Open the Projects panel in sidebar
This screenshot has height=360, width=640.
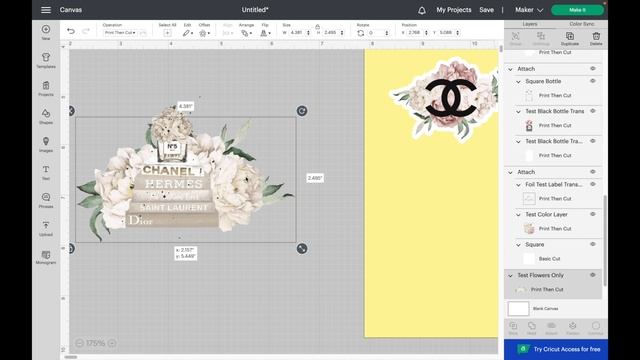[46, 89]
